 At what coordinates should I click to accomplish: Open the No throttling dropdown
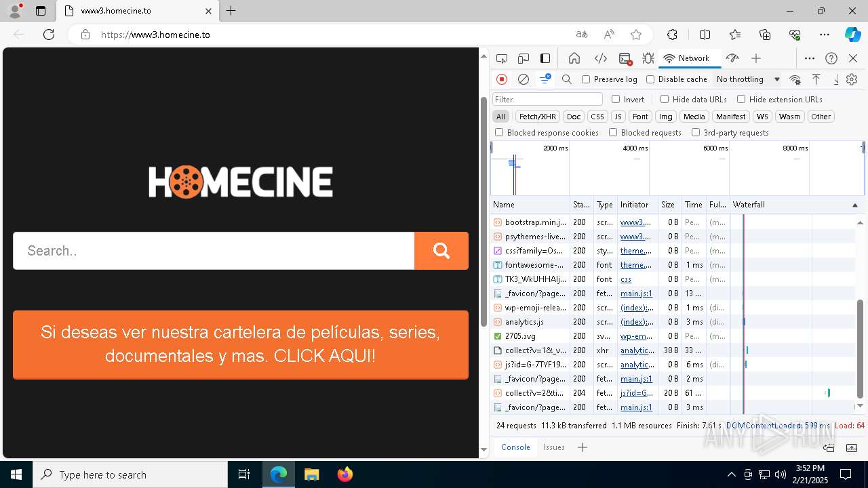pos(748,79)
